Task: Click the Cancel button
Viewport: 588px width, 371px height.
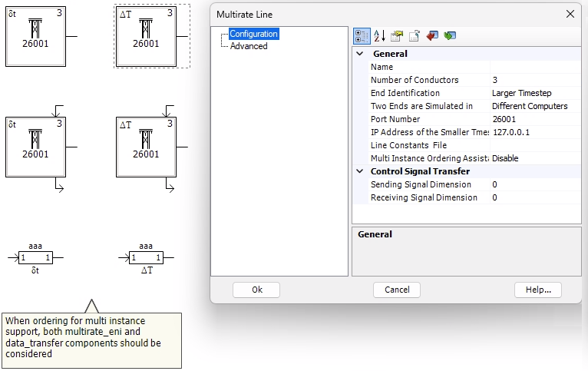Action: (397, 290)
